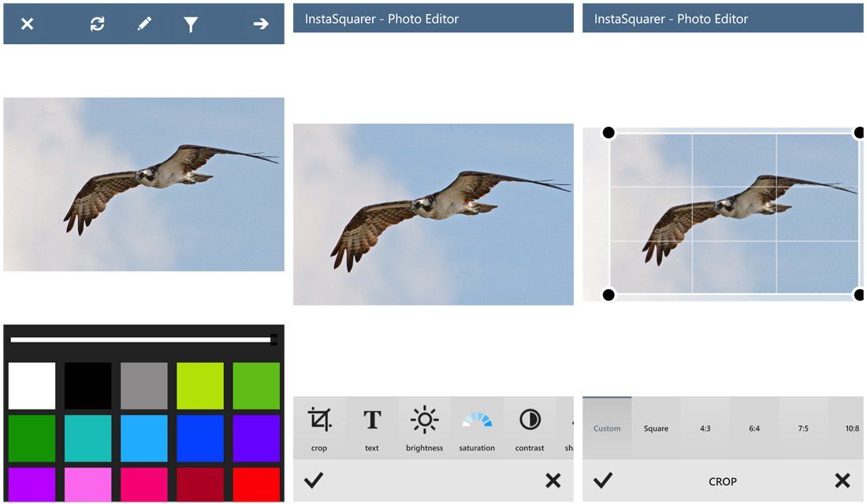
Task: Click the forward arrow in the top toolbar
Action: point(261,24)
